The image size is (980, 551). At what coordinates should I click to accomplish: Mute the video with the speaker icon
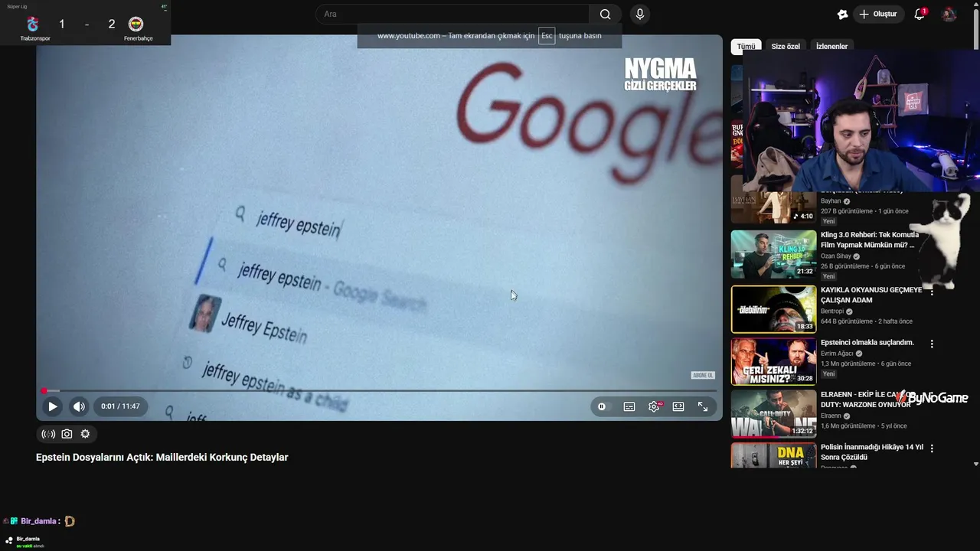coord(79,406)
